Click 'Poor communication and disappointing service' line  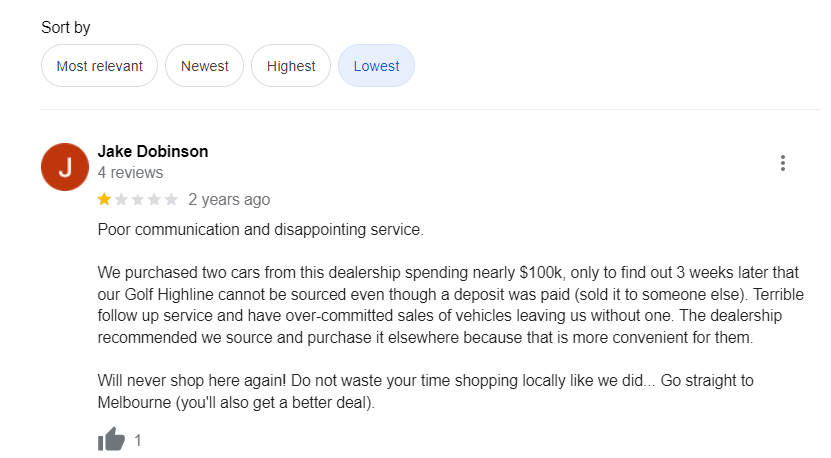(261, 229)
